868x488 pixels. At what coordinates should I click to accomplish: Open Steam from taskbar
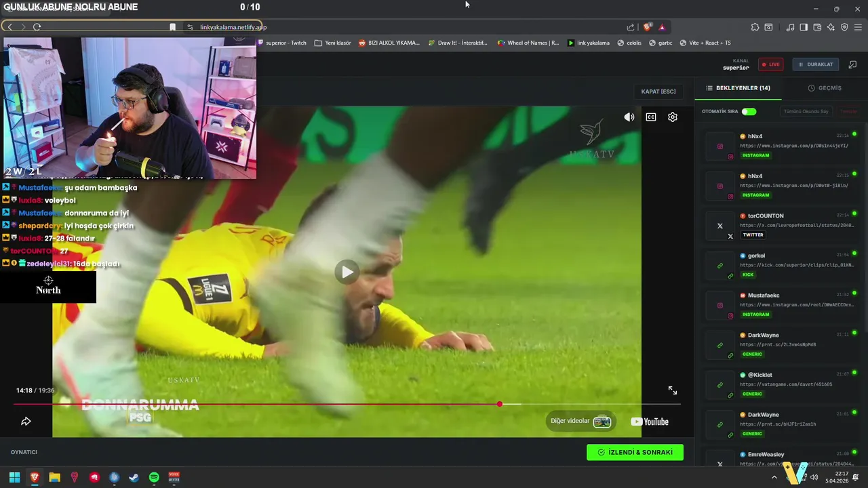coord(134,477)
